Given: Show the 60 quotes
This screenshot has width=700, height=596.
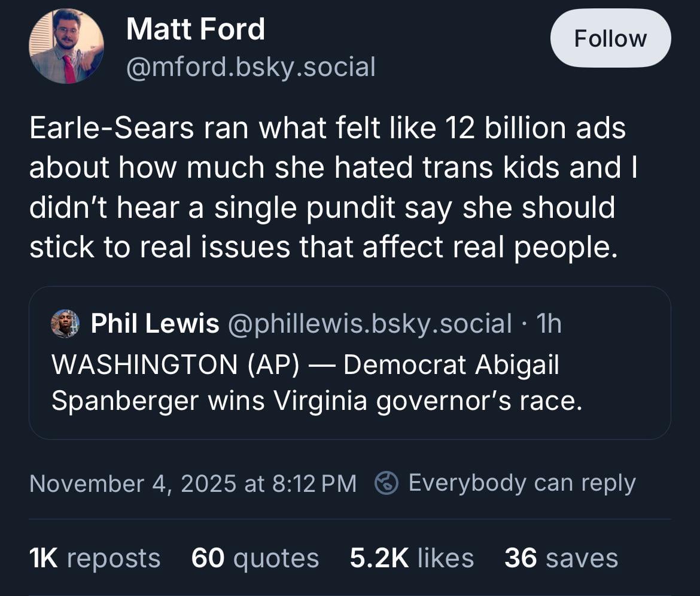Looking at the screenshot, I should click(x=255, y=558).
